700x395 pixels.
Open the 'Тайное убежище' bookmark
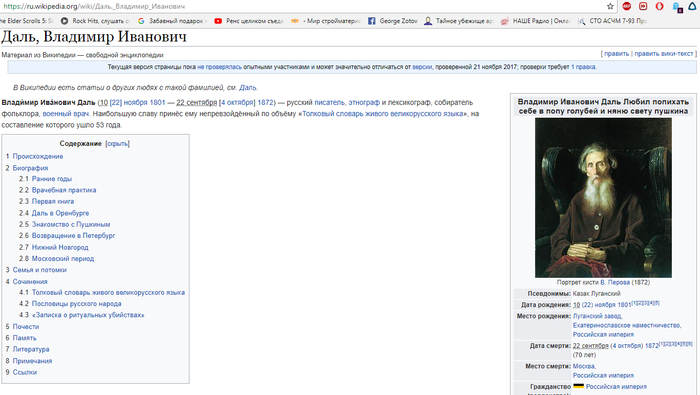pos(458,21)
